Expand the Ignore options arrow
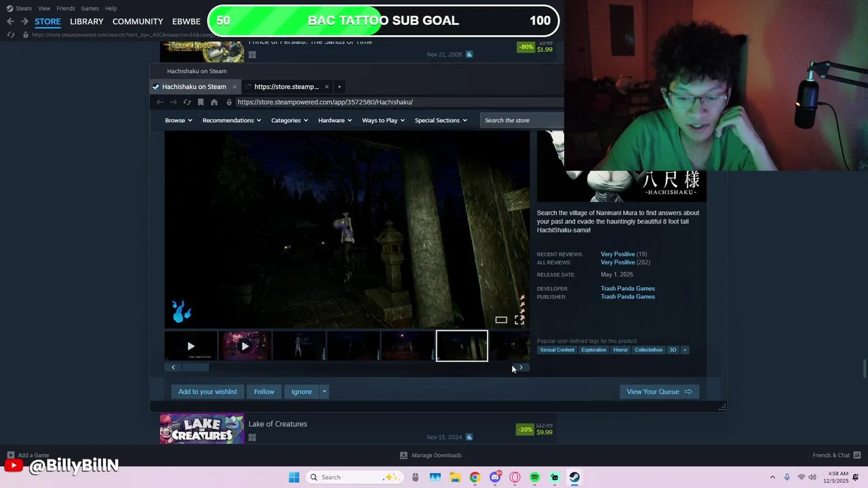This screenshot has width=868, height=488. tap(324, 392)
